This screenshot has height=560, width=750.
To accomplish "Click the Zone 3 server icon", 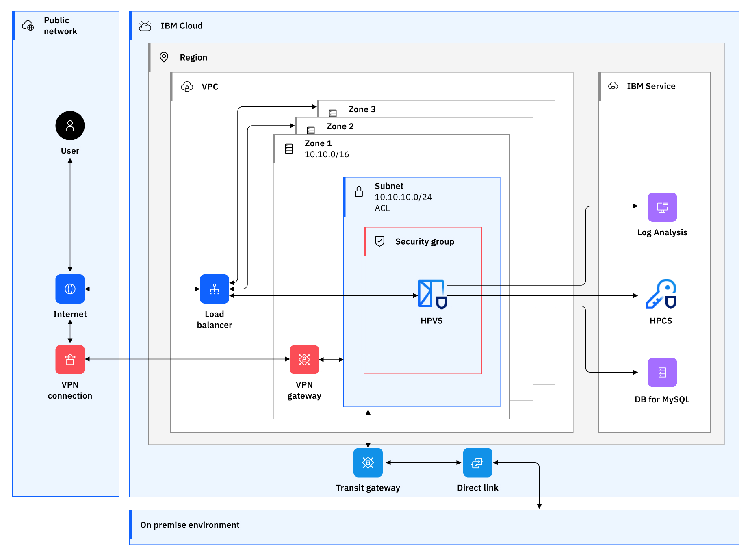I will (333, 113).
